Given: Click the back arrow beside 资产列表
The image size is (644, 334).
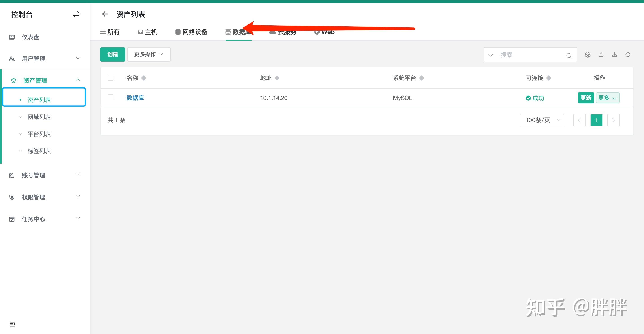Looking at the screenshot, I should point(105,14).
